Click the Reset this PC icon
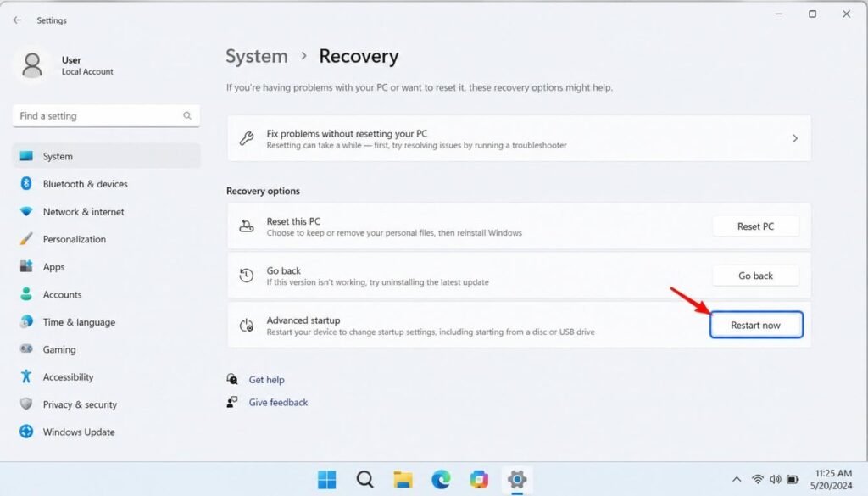Image resolution: width=868 pixels, height=496 pixels. coord(247,226)
